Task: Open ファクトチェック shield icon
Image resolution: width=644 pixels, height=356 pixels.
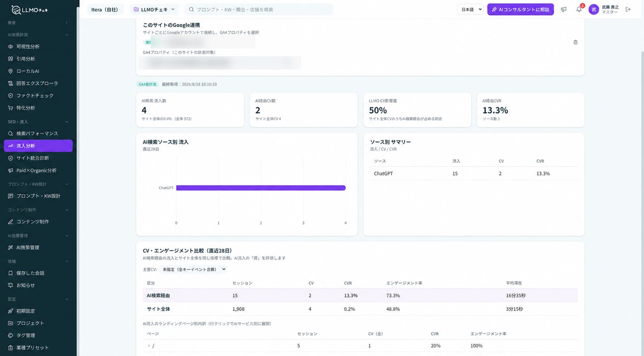Action: point(11,96)
